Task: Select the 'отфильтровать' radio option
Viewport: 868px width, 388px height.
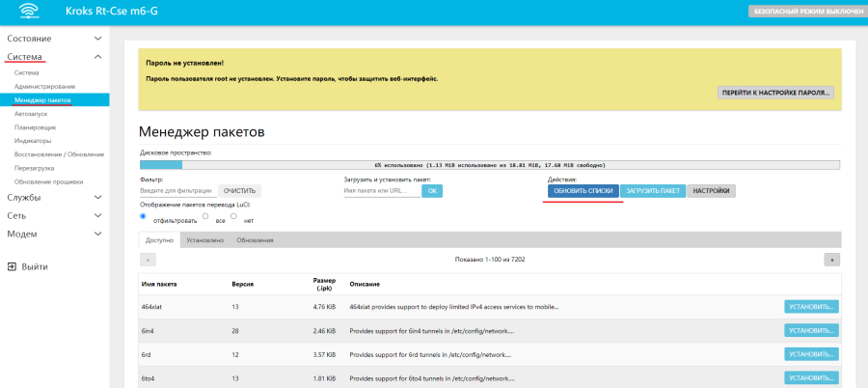Action: click(x=144, y=216)
